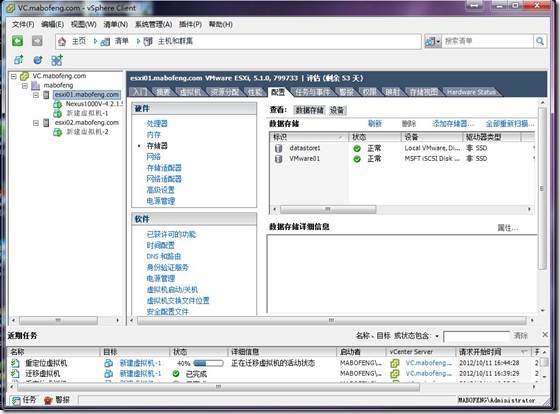Click the 主机和群集 breadcrumb icon
Image resolution: width=560 pixels, height=414 pixels.
148,42
